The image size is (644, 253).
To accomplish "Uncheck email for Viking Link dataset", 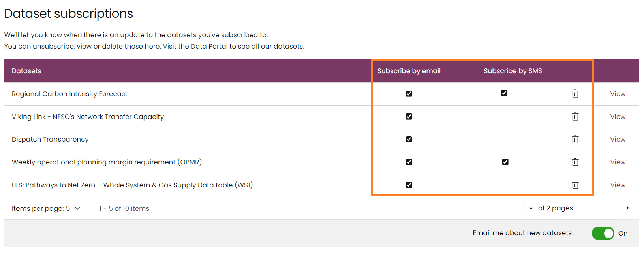I will tap(409, 117).
